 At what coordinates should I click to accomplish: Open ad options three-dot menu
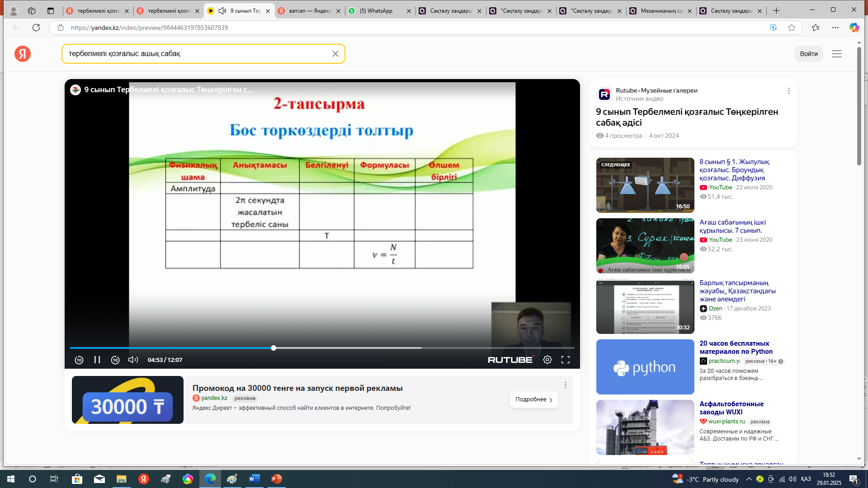tap(565, 385)
